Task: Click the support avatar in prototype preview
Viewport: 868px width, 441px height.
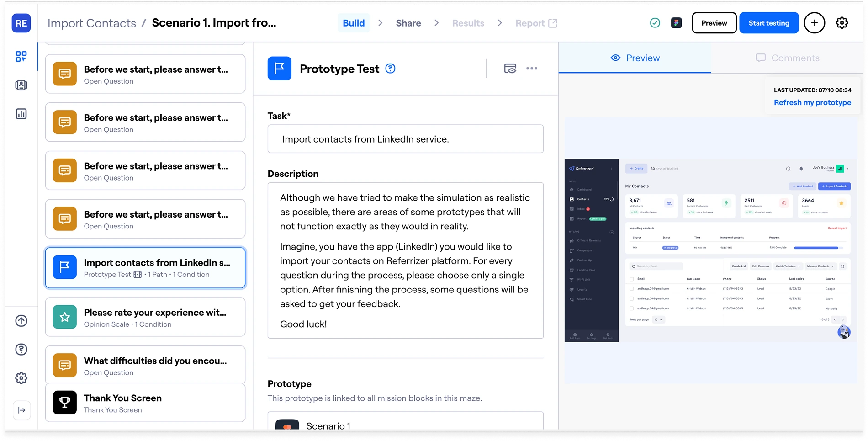Action: pos(844,332)
